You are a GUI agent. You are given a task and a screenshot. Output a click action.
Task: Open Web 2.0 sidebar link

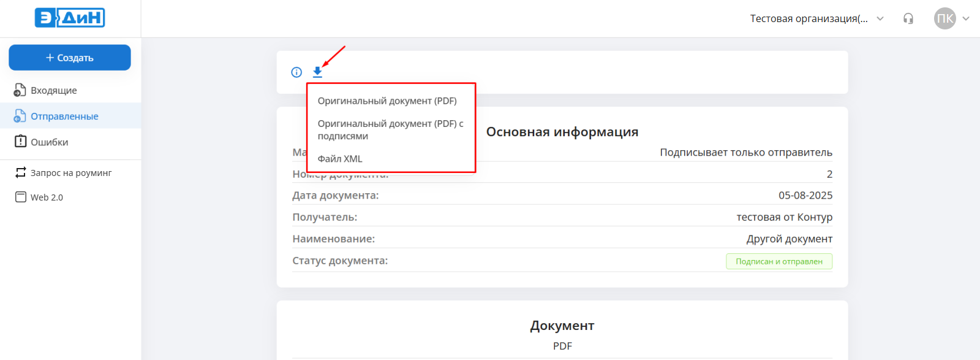47,197
